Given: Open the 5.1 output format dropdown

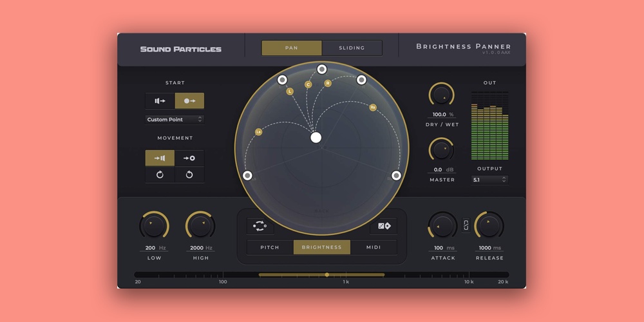Looking at the screenshot, I should tap(489, 180).
